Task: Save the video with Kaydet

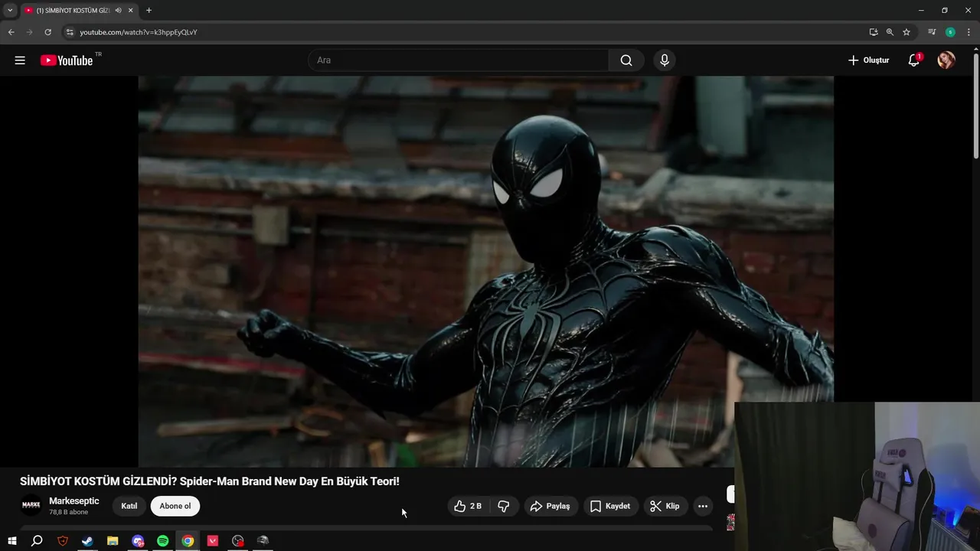Action: [x=611, y=506]
